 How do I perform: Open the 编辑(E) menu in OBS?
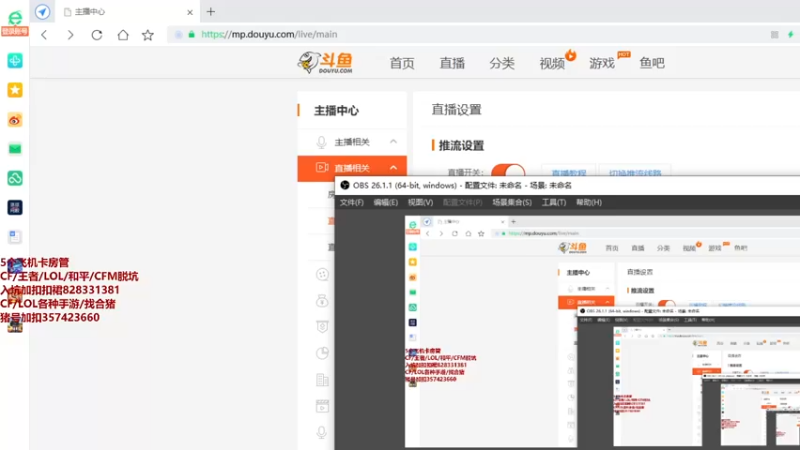(x=385, y=203)
